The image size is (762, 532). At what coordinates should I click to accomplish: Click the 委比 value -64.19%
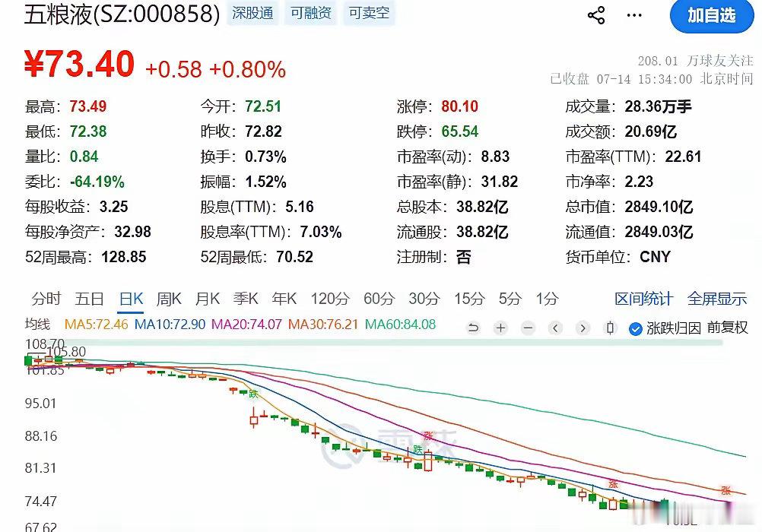coord(97,182)
